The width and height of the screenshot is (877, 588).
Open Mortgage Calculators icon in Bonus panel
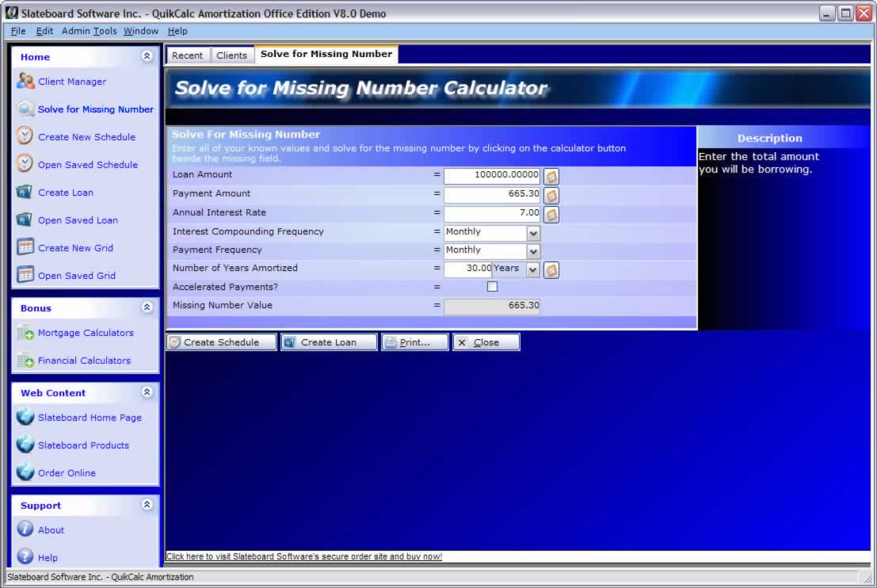click(25, 334)
